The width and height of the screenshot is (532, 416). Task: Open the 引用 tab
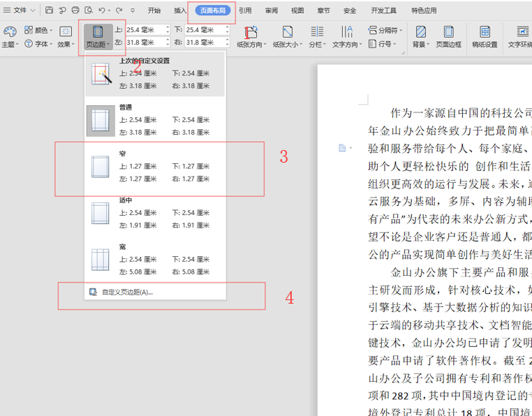245,10
